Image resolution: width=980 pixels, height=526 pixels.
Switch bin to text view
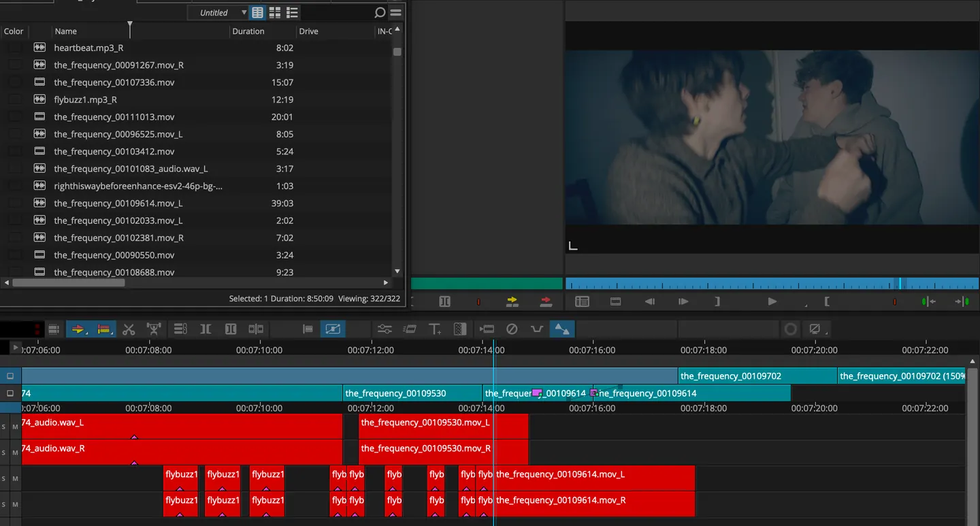click(x=257, y=12)
